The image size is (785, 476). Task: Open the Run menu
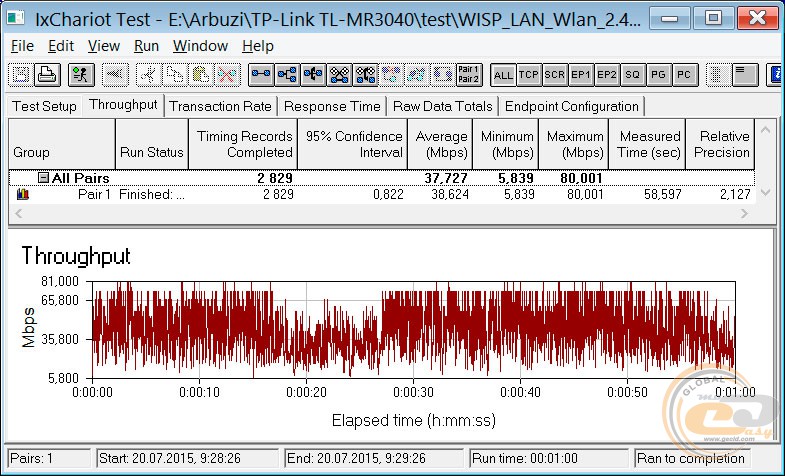[146, 46]
